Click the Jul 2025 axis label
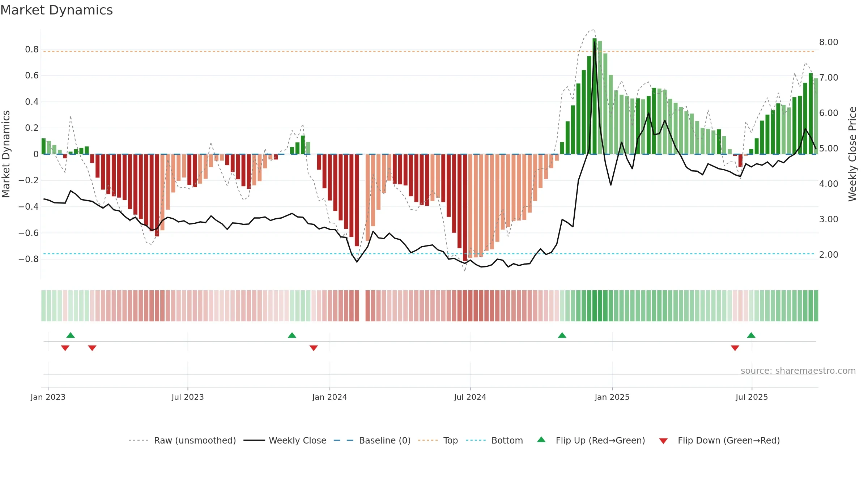 coord(752,397)
